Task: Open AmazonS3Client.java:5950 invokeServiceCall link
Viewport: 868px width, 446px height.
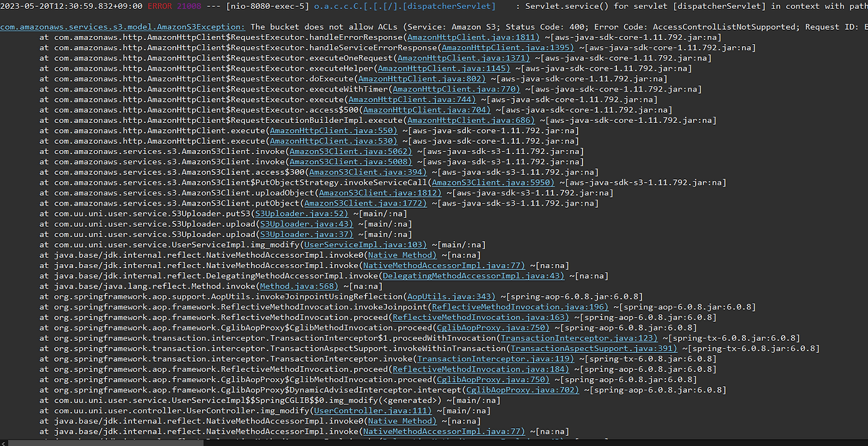Action: (492, 183)
